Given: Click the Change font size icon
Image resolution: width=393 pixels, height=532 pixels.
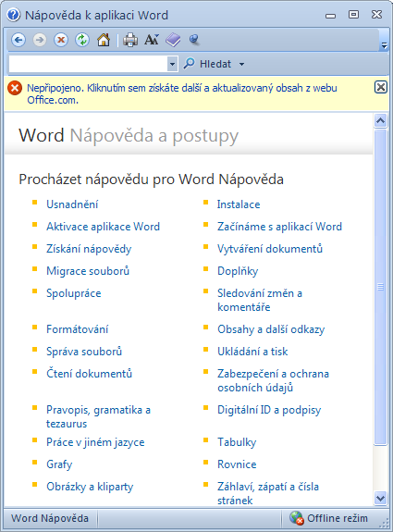Looking at the screenshot, I should (x=152, y=40).
